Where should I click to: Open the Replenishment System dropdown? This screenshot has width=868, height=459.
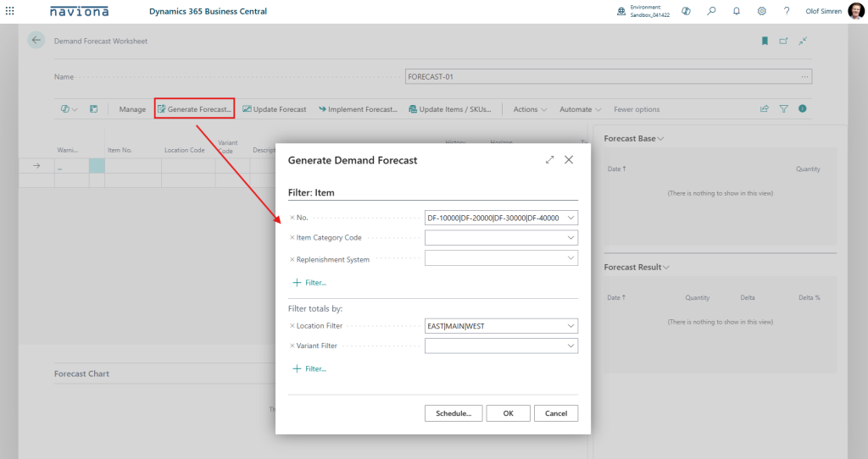[x=570, y=259]
